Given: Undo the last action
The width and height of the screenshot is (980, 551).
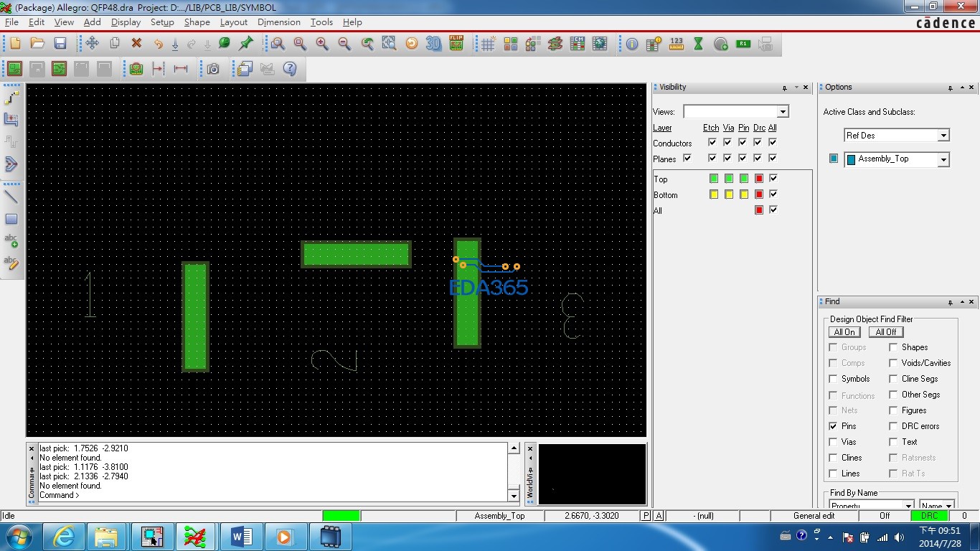Looking at the screenshot, I should click(x=159, y=44).
